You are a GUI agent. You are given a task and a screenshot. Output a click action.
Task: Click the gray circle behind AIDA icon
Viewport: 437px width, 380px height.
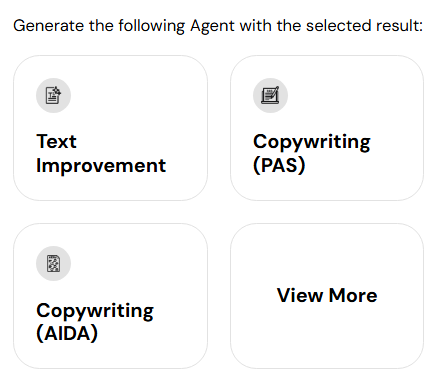[x=53, y=263]
